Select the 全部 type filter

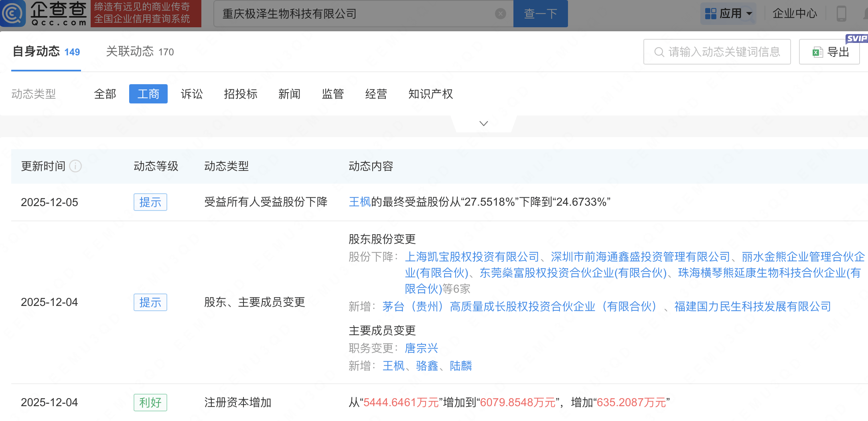[x=105, y=94]
